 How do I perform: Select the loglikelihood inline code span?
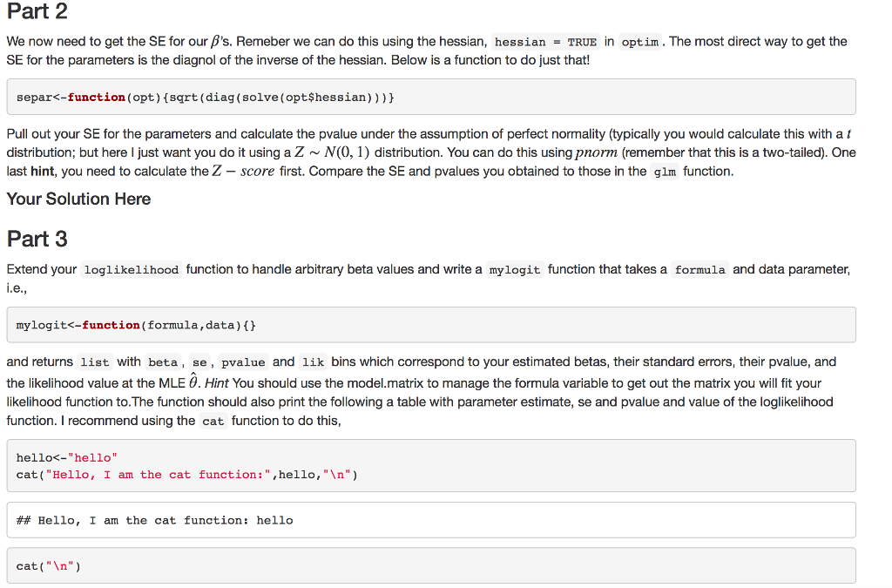[x=132, y=269]
